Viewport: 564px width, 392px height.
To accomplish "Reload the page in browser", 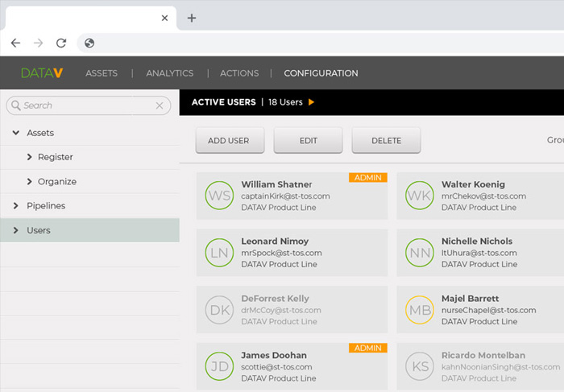I will pos(61,43).
